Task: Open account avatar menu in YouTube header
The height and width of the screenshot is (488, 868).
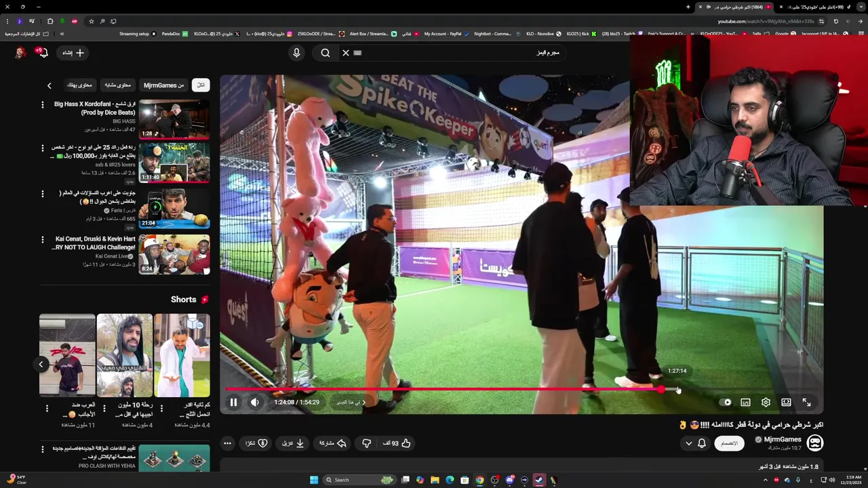Action: tap(20, 53)
